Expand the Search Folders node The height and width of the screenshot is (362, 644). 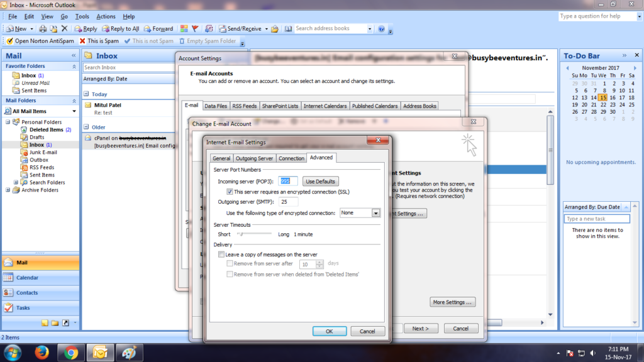click(x=16, y=182)
